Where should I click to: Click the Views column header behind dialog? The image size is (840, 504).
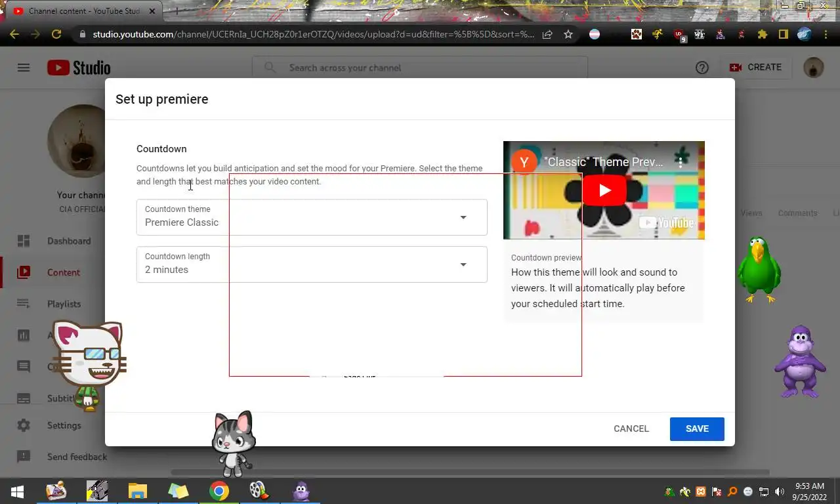[x=751, y=213]
